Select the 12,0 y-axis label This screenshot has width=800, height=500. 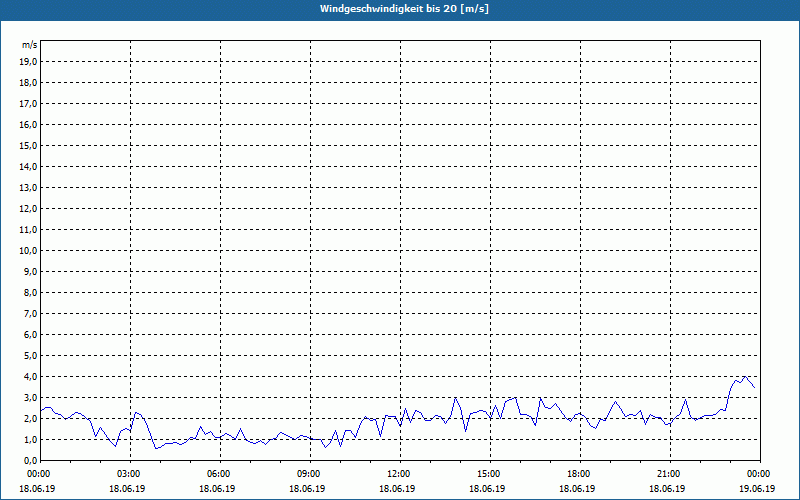(x=28, y=209)
